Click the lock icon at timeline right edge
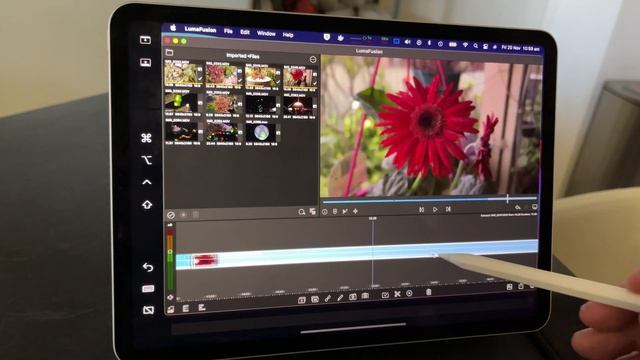 521,286
